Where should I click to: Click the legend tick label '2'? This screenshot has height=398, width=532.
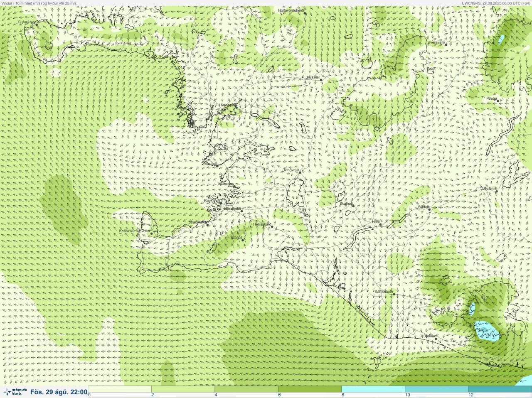pos(153,395)
